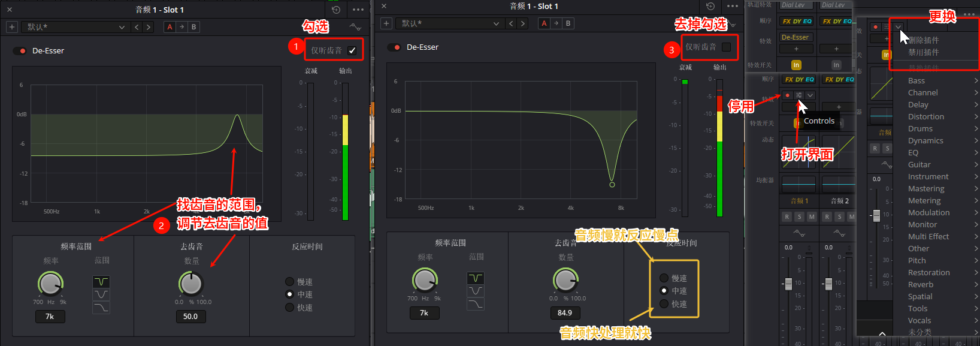The height and width of the screenshot is (346, 980).
Task: Click the 7k frequency field in left window
Action: coord(50,316)
